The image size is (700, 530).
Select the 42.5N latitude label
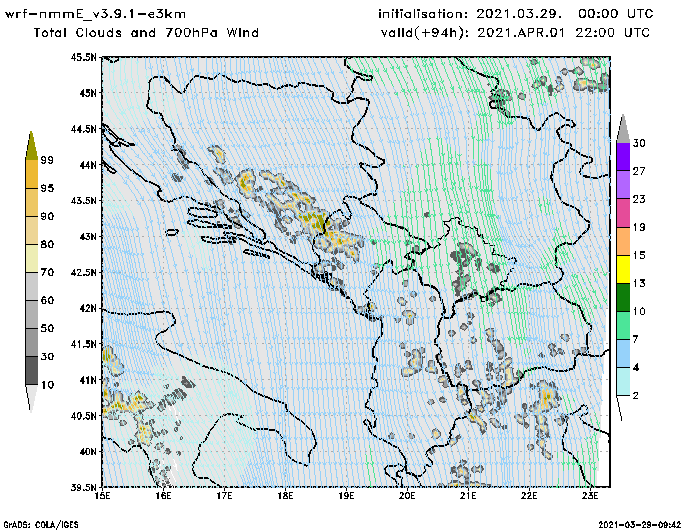(x=83, y=272)
